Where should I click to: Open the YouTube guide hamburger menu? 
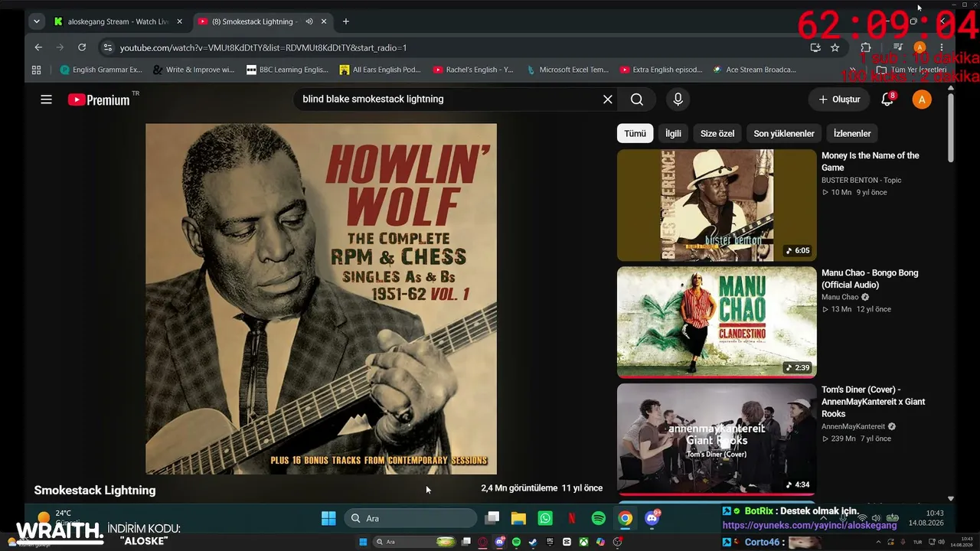coord(47,99)
